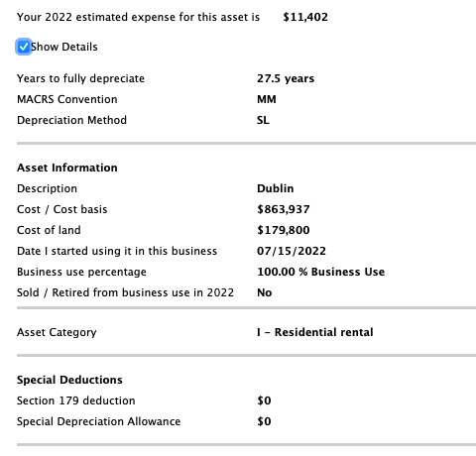Click the Depreciation Method SL value
The width and height of the screenshot is (476, 456).
[x=263, y=120]
